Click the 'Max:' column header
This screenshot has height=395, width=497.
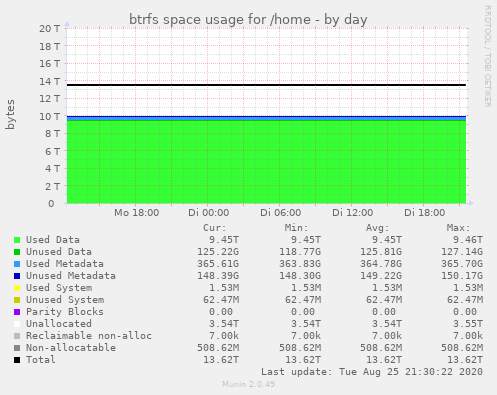[458, 228]
